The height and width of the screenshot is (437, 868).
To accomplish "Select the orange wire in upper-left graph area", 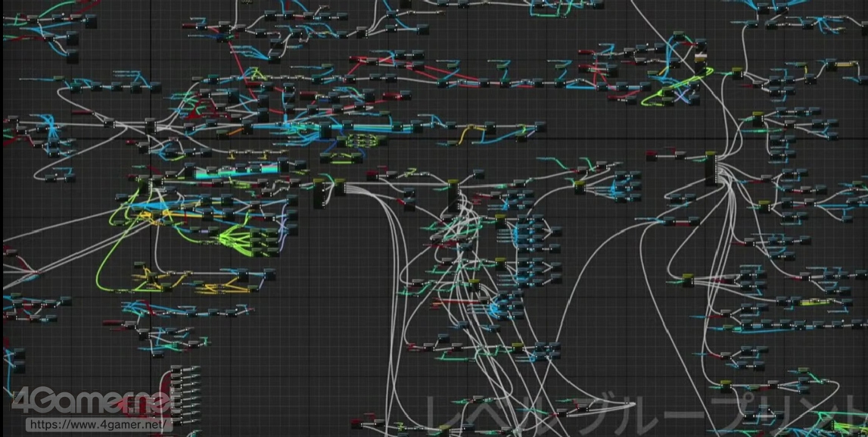I will click(x=236, y=131).
